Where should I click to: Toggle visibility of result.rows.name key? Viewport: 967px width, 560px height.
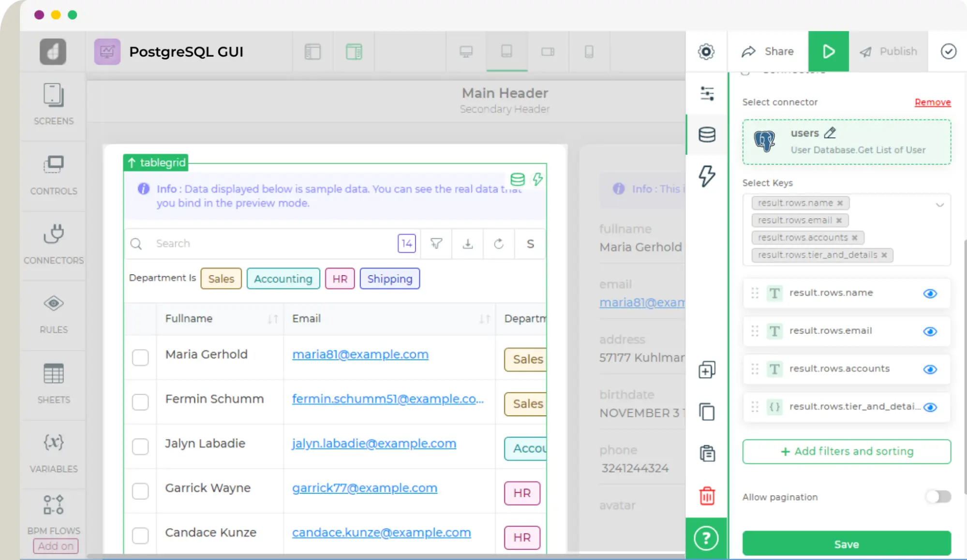point(930,293)
